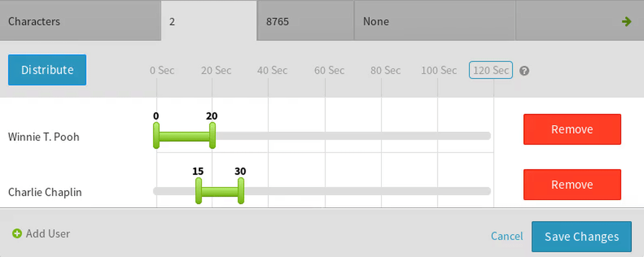The width and height of the screenshot is (644, 257).
Task: Switch to the 8765 tab
Action: (x=305, y=21)
